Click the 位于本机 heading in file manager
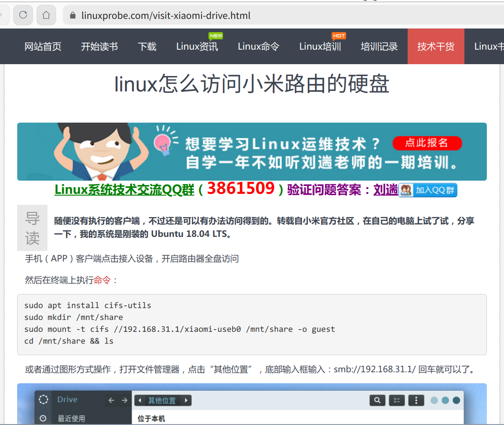 pos(151,418)
